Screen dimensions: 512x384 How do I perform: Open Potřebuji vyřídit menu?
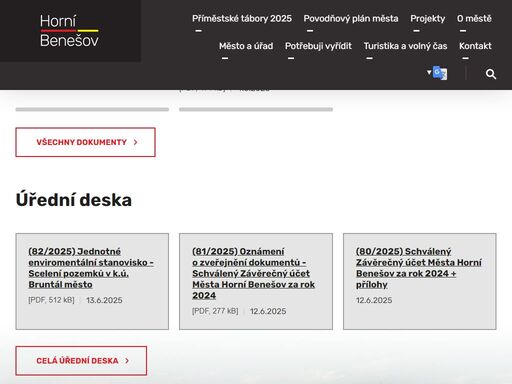318,46
